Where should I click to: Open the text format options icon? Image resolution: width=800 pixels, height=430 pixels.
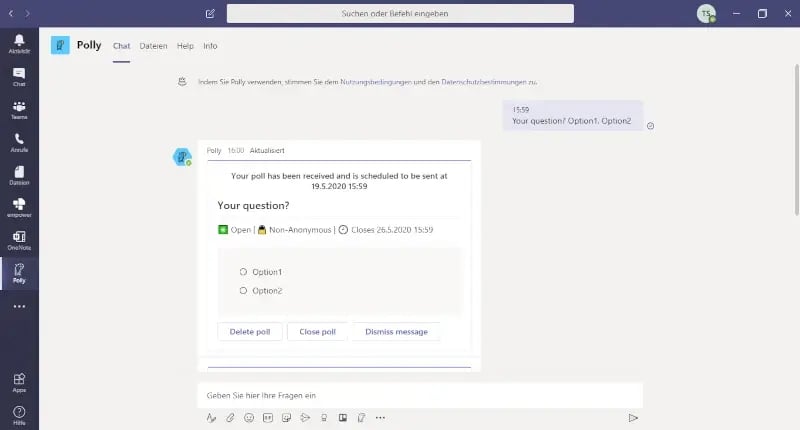coord(211,418)
